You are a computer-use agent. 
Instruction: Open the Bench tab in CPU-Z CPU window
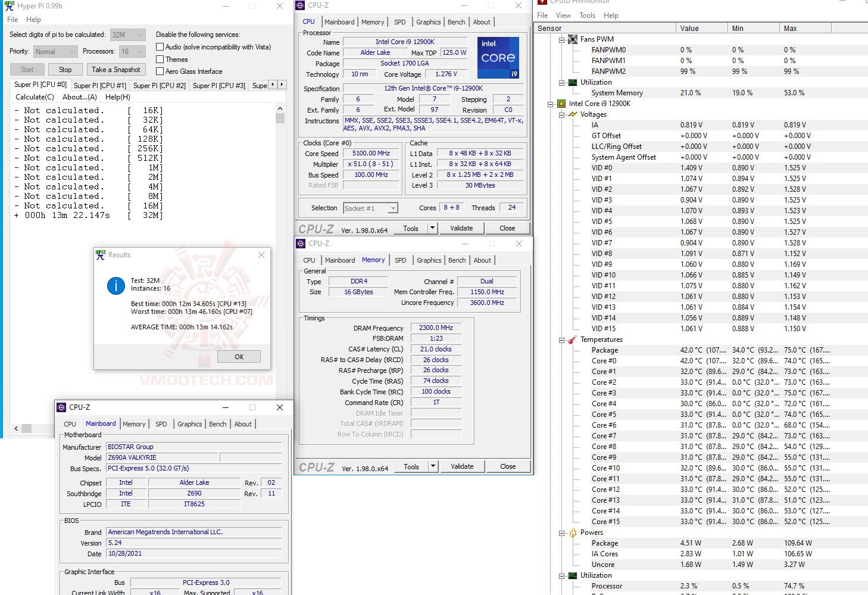pos(457,22)
